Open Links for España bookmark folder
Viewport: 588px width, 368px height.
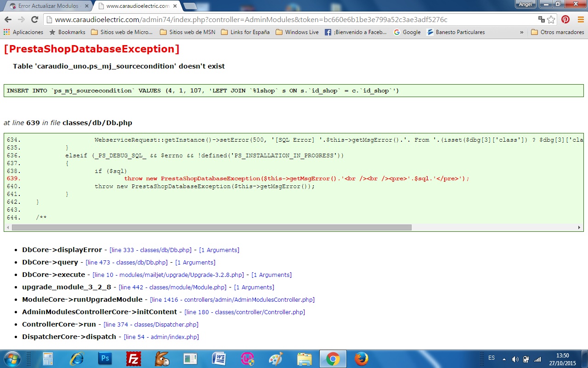[x=245, y=32]
